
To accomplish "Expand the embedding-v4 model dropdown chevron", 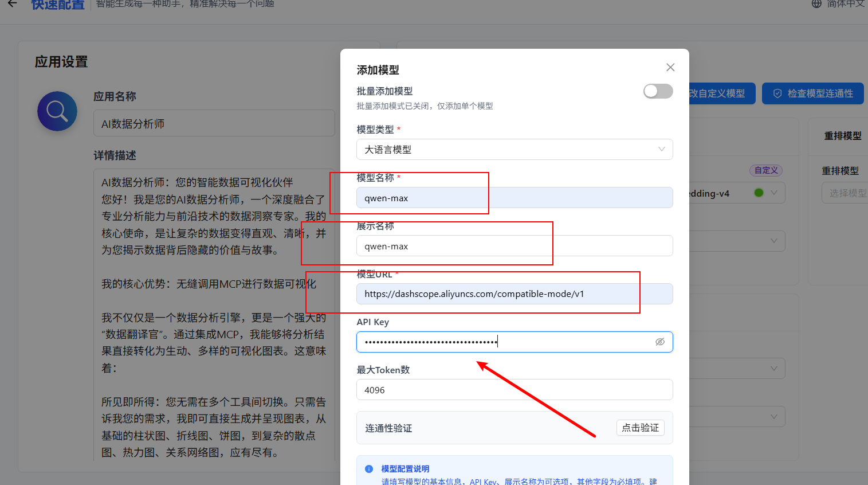I will [x=774, y=193].
